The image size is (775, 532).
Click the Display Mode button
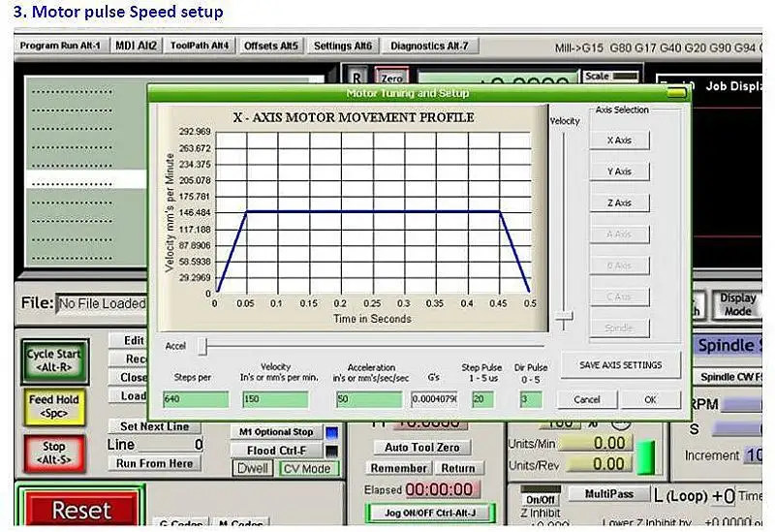click(737, 304)
